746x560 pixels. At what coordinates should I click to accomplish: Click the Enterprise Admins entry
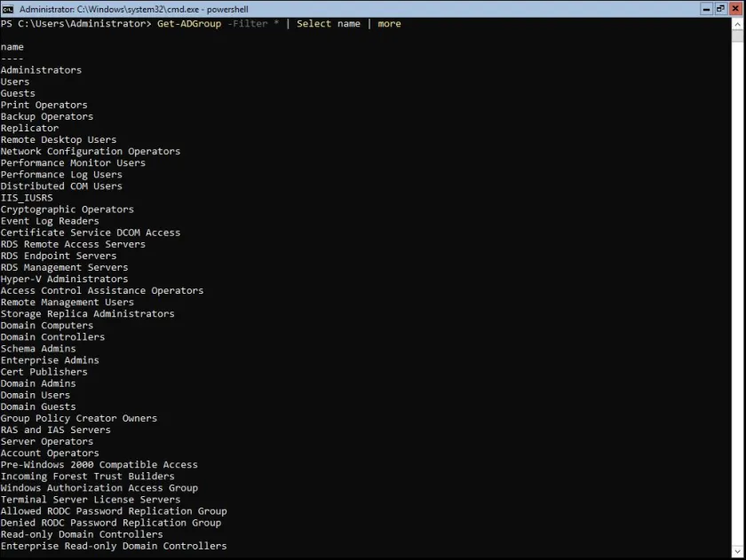pos(50,360)
